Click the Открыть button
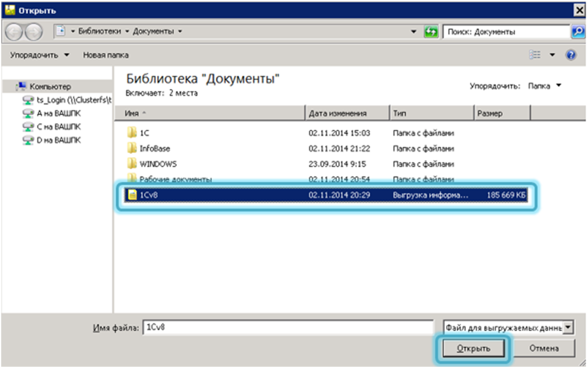The width and height of the screenshot is (588, 368). 473,349
